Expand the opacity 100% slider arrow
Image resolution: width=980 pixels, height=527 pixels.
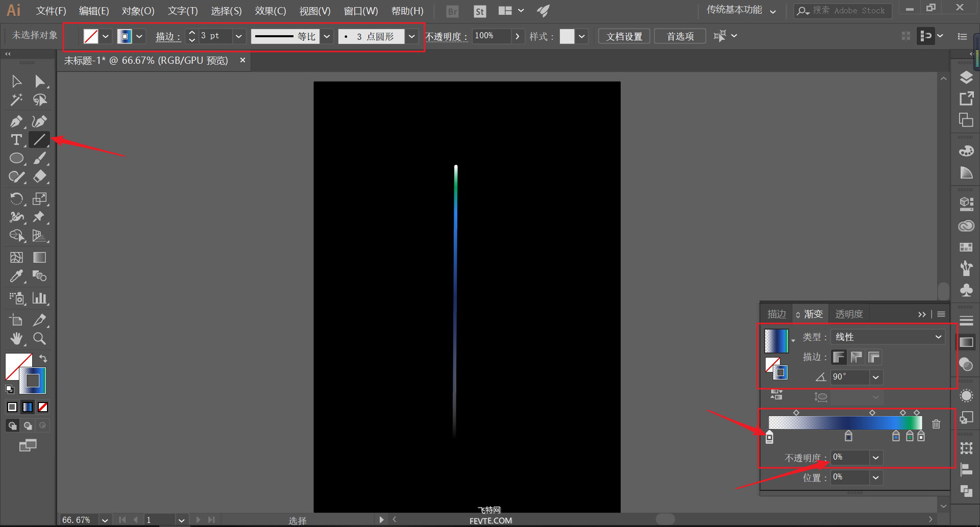[517, 36]
